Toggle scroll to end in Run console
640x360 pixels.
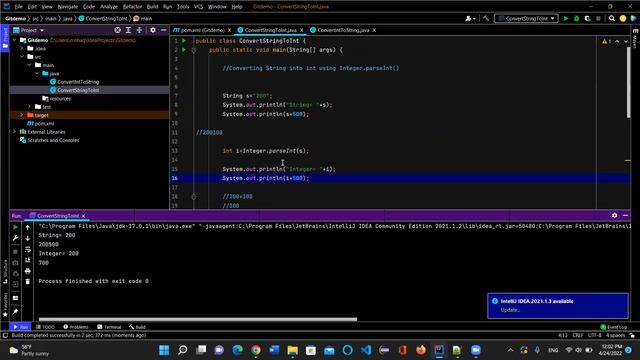28,260
